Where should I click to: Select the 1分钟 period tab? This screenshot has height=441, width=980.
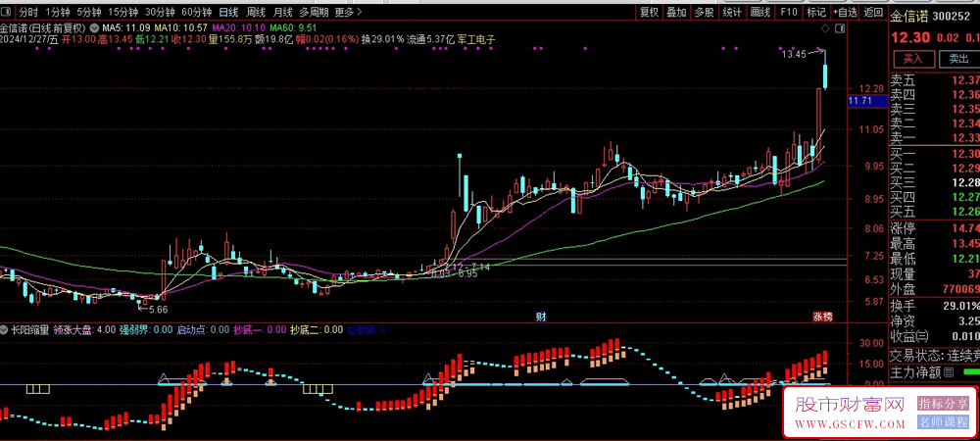[58, 12]
